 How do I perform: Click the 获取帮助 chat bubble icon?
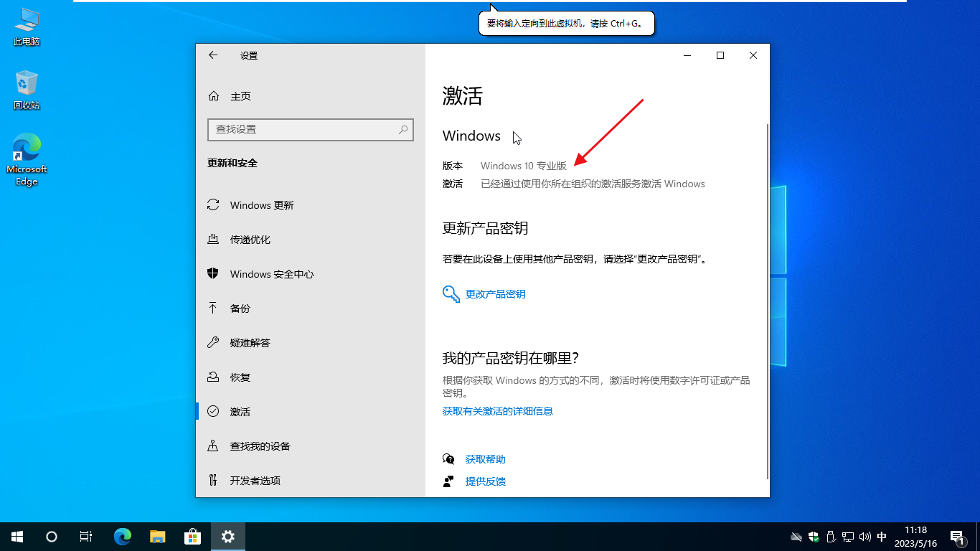(449, 459)
